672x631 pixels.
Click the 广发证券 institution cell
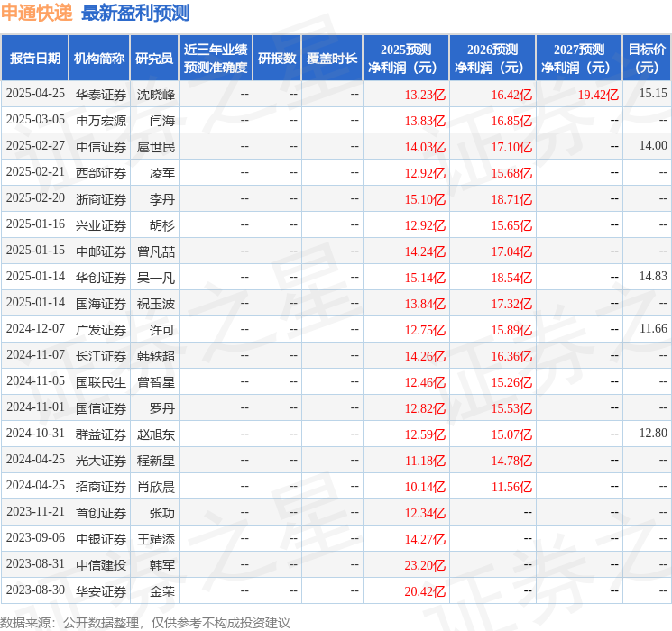click(101, 329)
